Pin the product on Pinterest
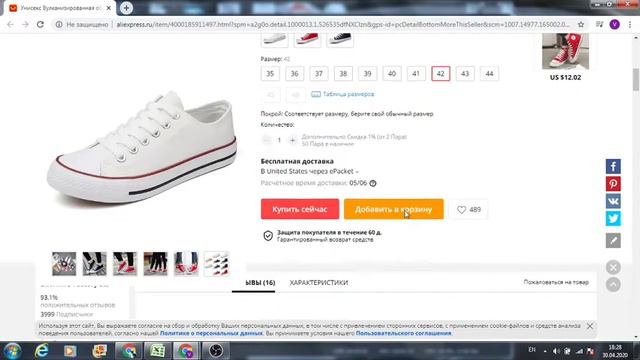640x360 pixels. 613,184
